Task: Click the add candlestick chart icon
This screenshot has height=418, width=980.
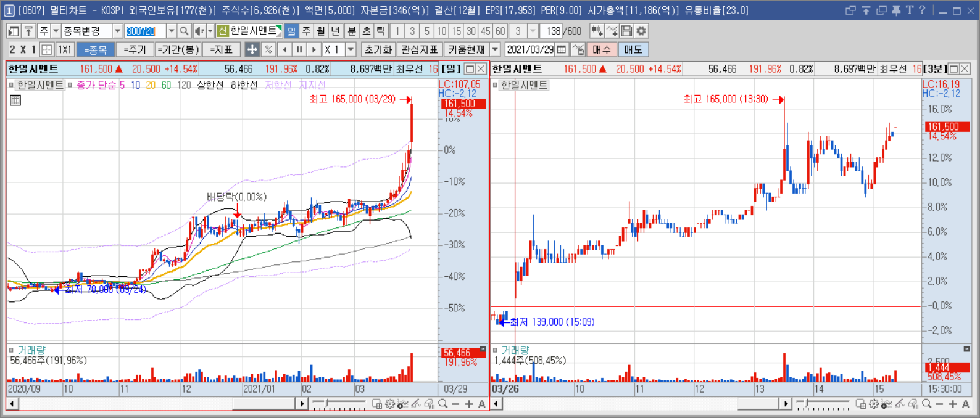Action: (x=597, y=31)
